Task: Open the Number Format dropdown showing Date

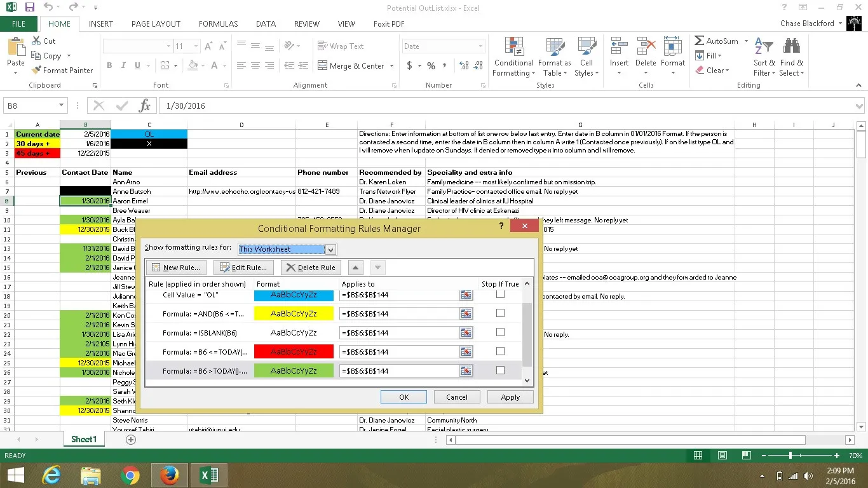Action: point(480,46)
